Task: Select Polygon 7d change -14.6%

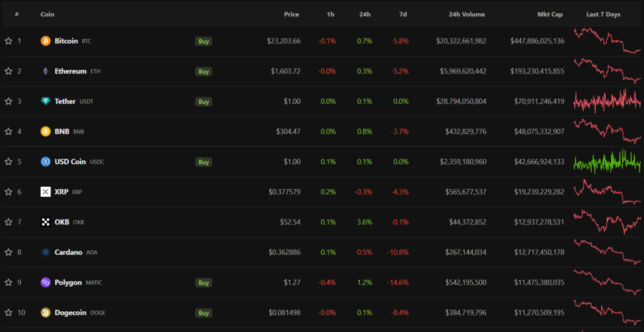Action: point(397,283)
